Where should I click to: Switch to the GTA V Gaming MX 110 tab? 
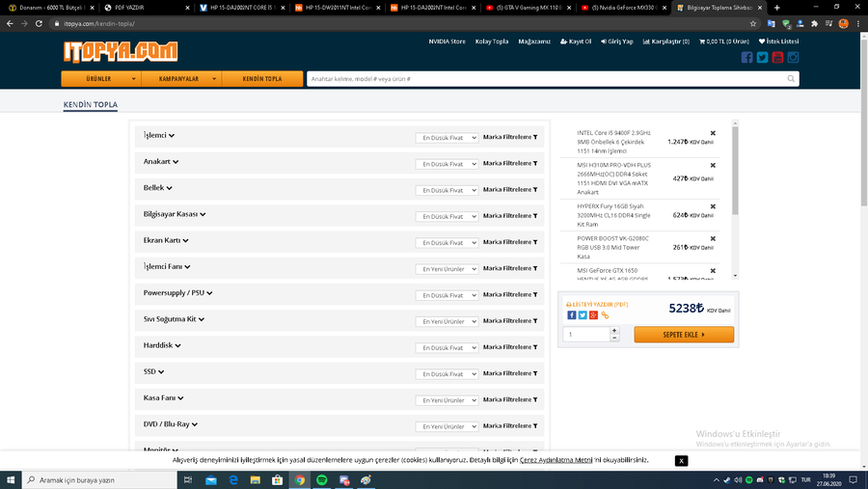point(527,8)
